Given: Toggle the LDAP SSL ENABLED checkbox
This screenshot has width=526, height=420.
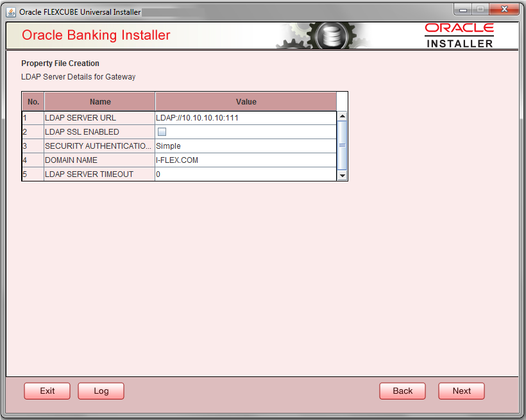Looking at the screenshot, I should [162, 132].
